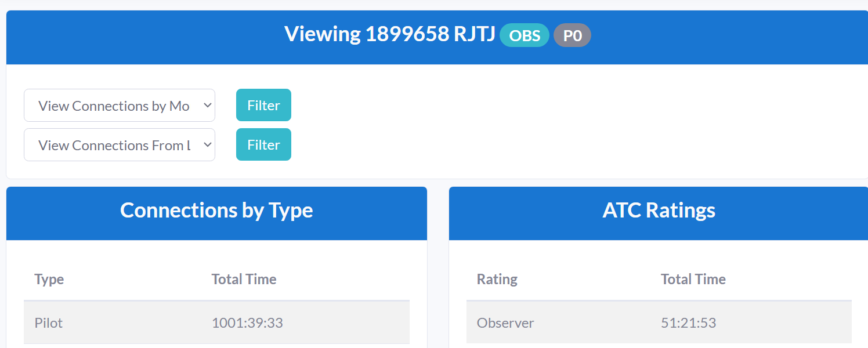Click the Type column header
The height and width of the screenshot is (348, 868).
[x=49, y=279]
